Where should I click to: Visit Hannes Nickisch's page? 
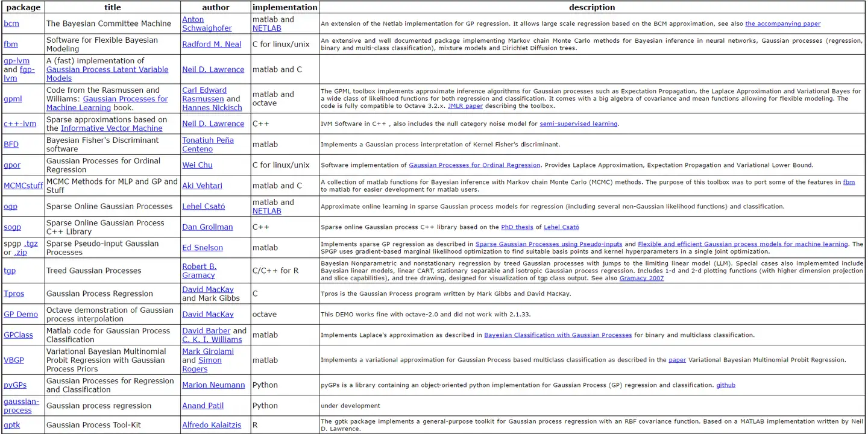click(212, 107)
